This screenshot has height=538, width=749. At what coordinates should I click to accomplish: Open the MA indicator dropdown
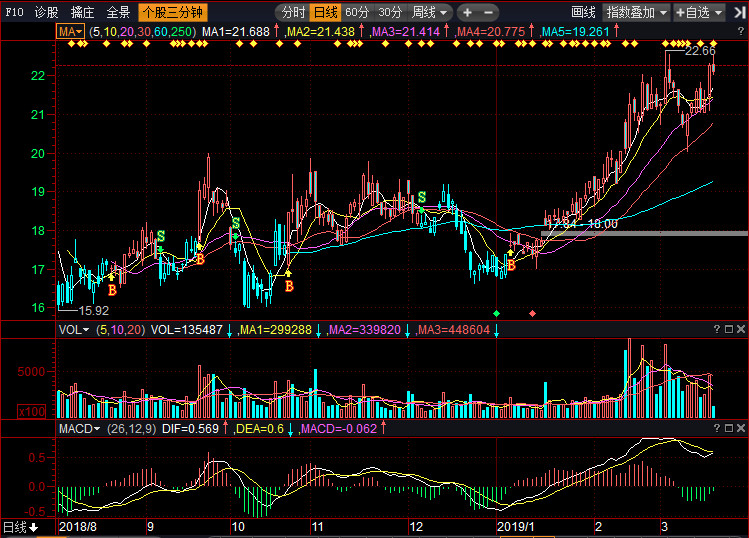tap(70, 32)
